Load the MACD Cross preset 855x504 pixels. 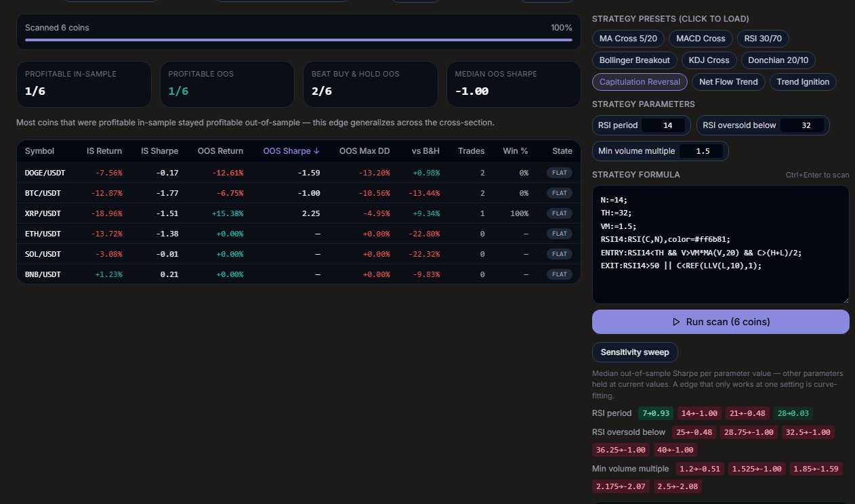coord(701,39)
